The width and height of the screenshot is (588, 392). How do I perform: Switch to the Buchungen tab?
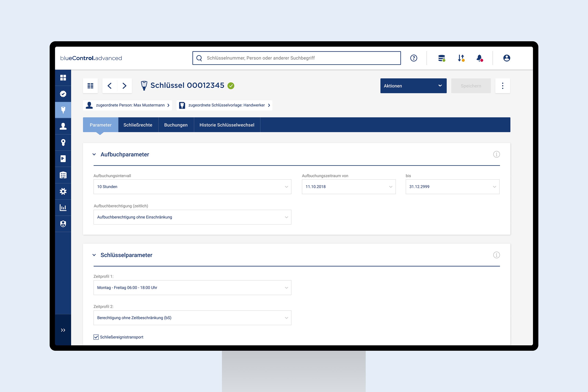176,125
